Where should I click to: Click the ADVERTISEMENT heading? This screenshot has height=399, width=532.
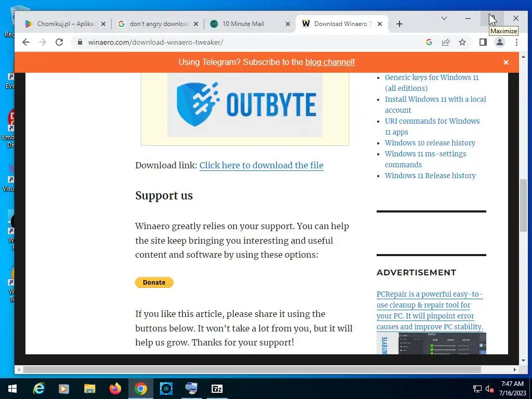point(416,272)
